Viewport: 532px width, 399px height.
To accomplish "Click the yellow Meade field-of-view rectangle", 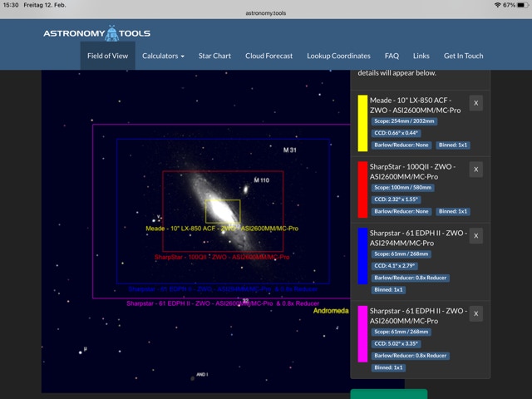I will coord(223,211).
